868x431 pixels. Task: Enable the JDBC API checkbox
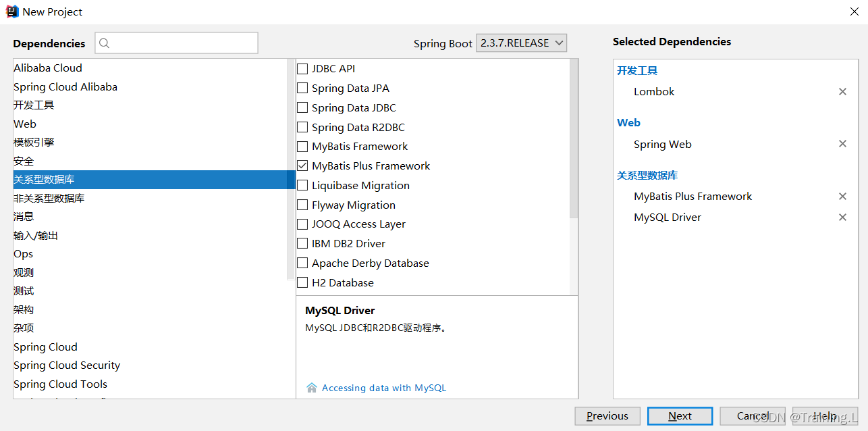pos(302,69)
